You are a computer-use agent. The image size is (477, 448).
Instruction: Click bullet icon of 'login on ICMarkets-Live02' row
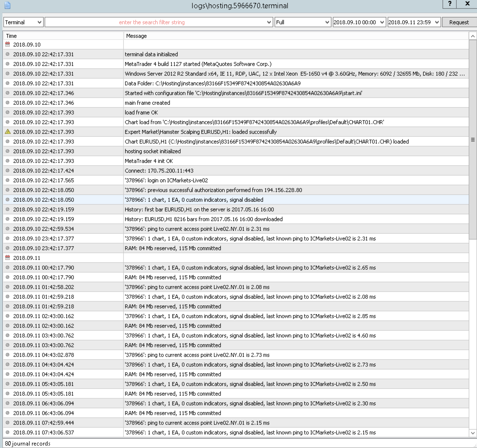coord(8,180)
